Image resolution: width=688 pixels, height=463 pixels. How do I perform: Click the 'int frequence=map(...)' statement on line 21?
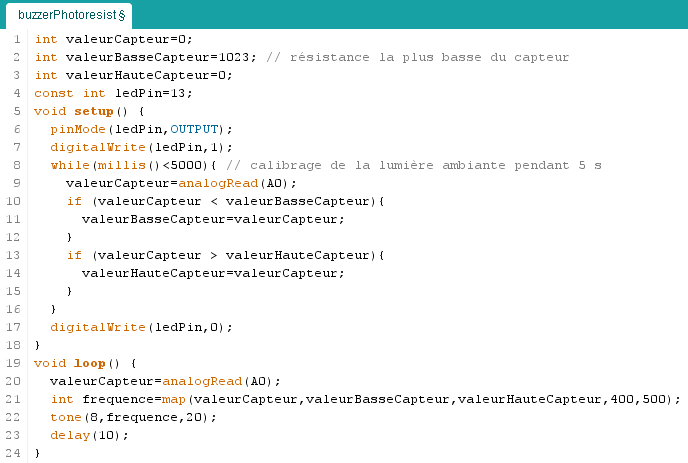[x=365, y=399]
